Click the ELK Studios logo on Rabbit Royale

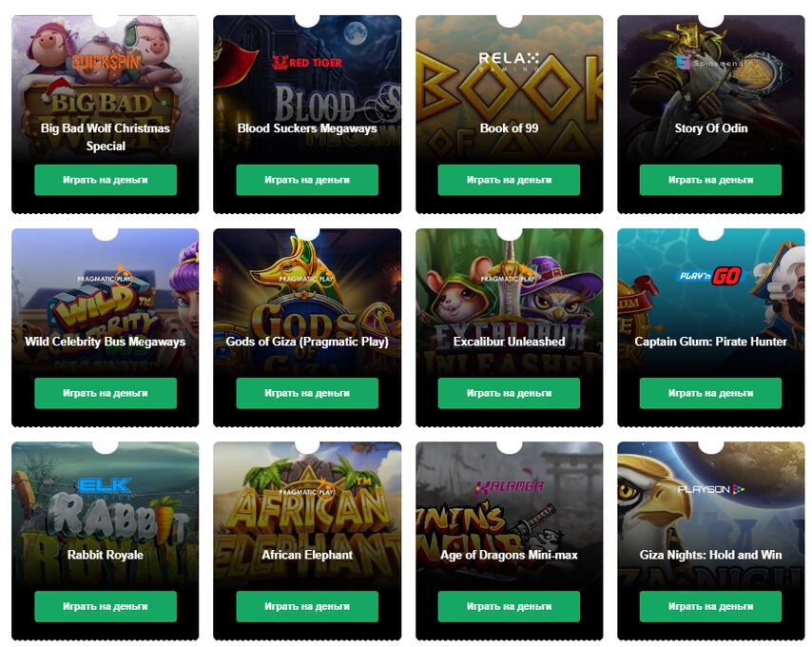106,488
